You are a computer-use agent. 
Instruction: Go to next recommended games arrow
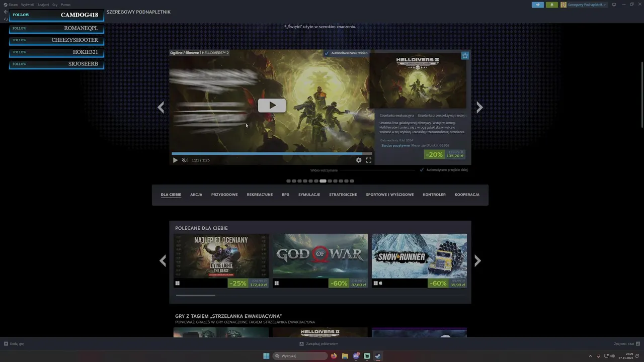[477, 260]
